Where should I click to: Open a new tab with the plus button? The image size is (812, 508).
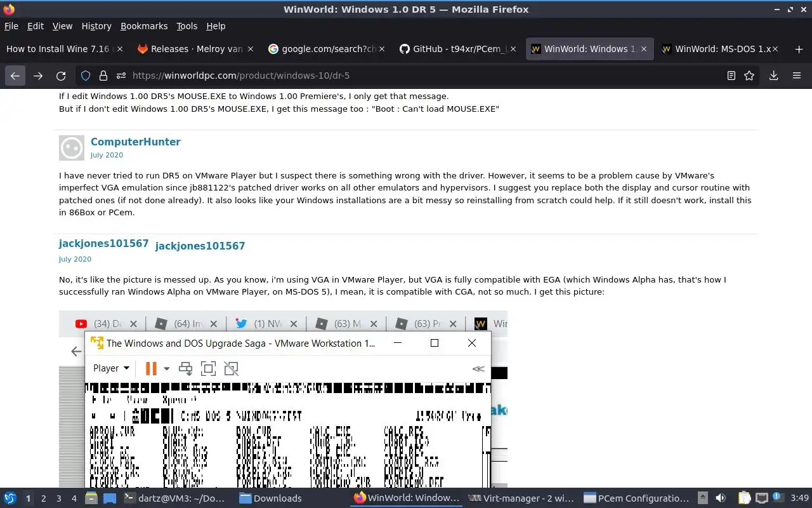(799, 49)
